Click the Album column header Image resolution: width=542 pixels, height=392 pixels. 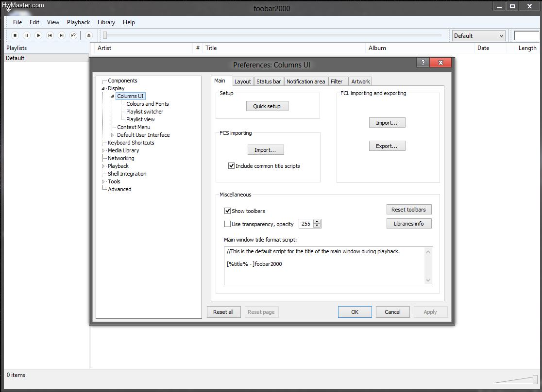click(420, 48)
